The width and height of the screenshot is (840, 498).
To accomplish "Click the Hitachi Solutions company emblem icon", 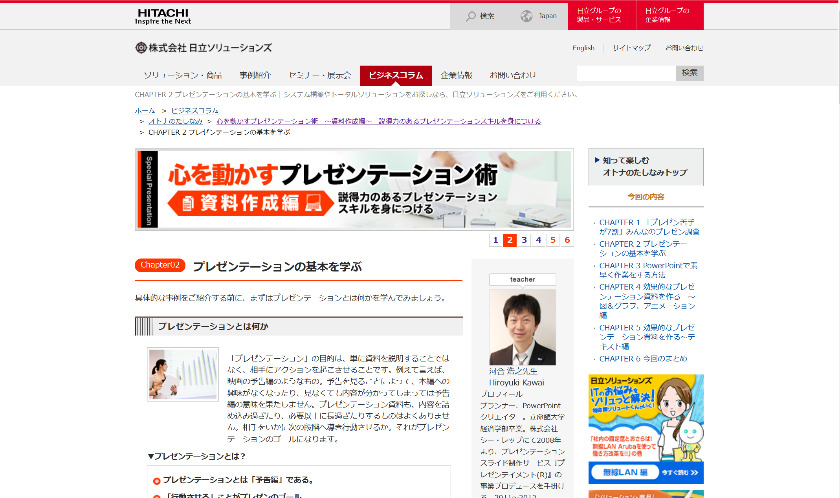I will click(141, 47).
